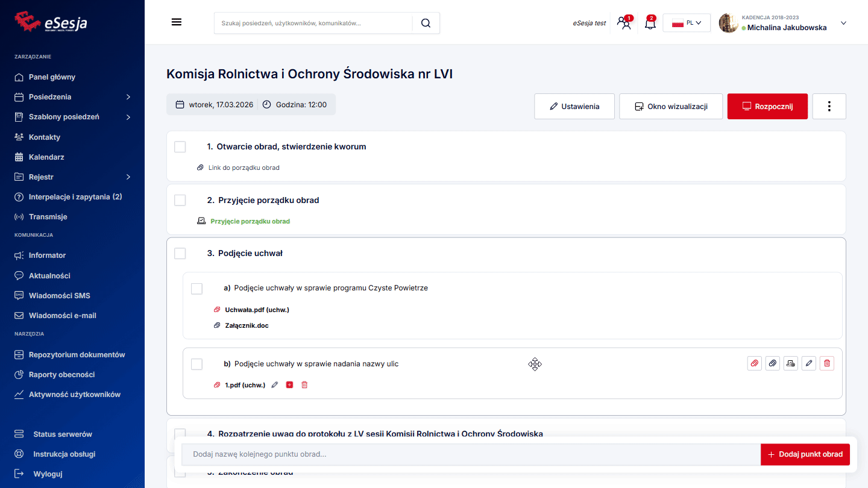
Task: Tick checkbox for item a) Czyste Powietrze
Action: pyautogui.click(x=197, y=289)
